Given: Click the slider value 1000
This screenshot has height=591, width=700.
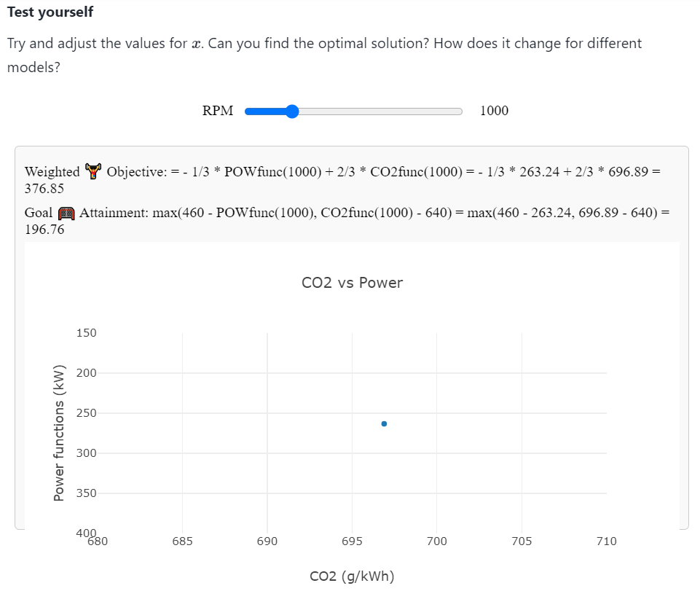Looking at the screenshot, I should pyautogui.click(x=495, y=111).
